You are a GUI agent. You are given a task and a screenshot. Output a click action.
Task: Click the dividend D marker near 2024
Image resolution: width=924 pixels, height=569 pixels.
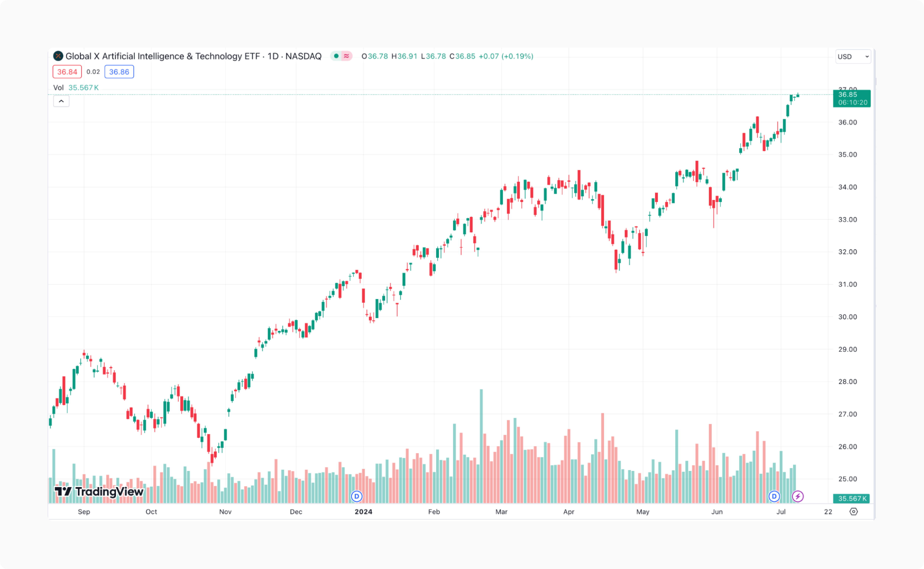357,496
